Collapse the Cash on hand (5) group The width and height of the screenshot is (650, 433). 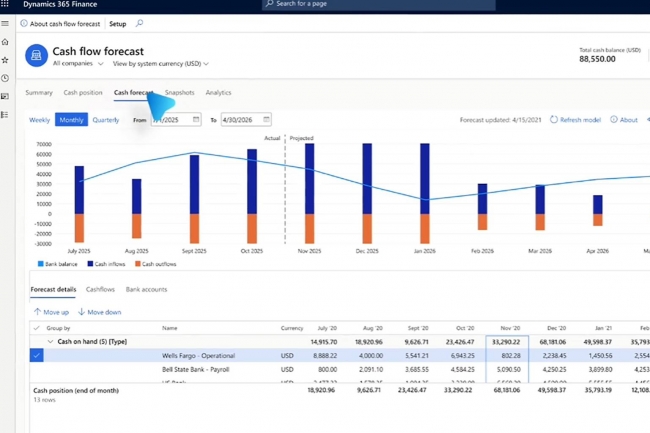tap(50, 341)
